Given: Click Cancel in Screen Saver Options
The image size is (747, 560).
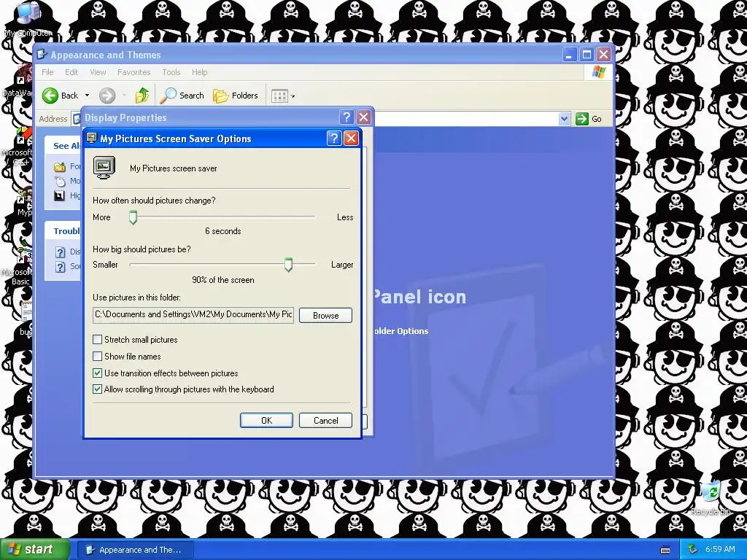Looking at the screenshot, I should (x=326, y=421).
